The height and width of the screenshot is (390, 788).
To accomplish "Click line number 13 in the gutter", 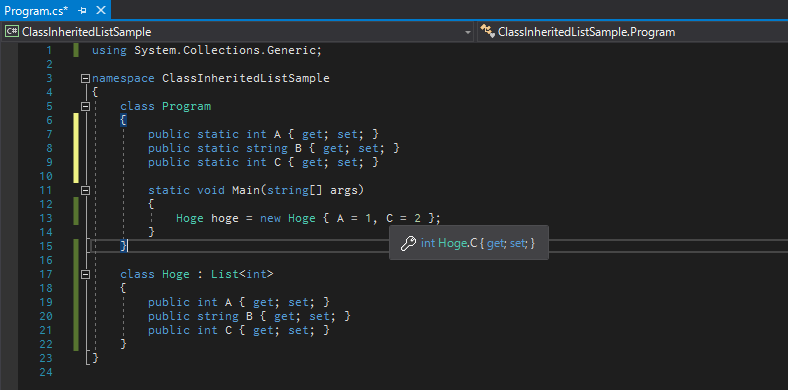I will (x=46, y=219).
